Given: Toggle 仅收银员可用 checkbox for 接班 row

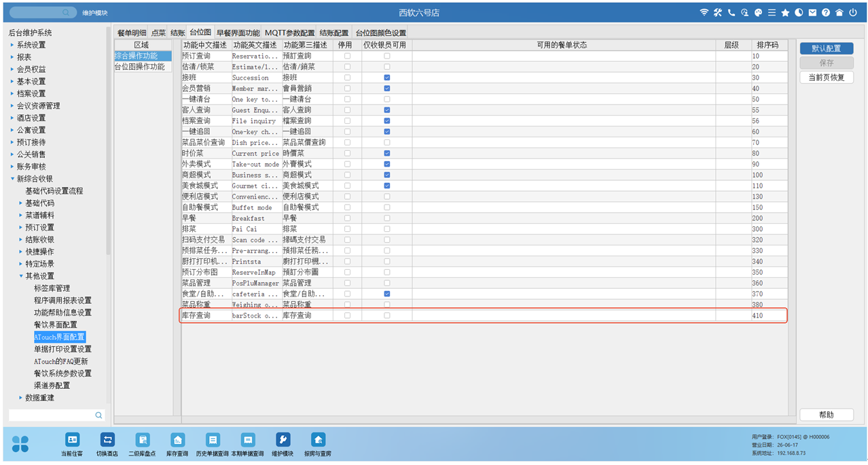Looking at the screenshot, I should click(x=387, y=77).
